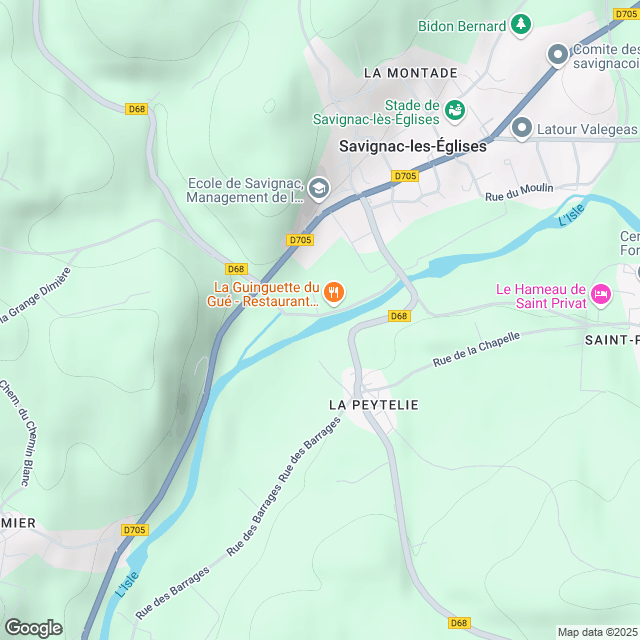640x640 pixels.
Task: Click the La Peytelie locality label
Action: tap(374, 405)
